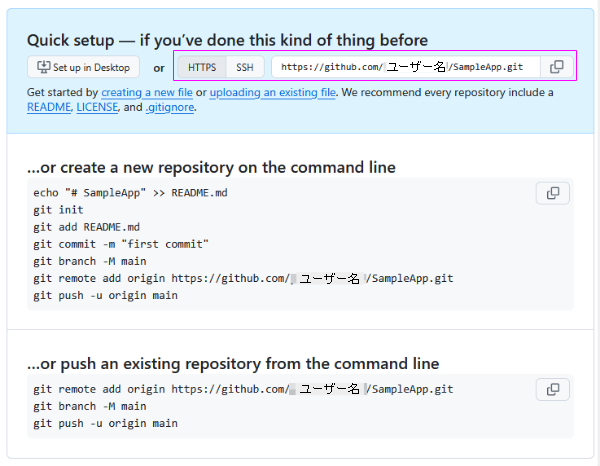Viewport: 600px width, 466px height.
Task: Copy the repository HTTPS URL to clipboard
Action: click(556, 67)
